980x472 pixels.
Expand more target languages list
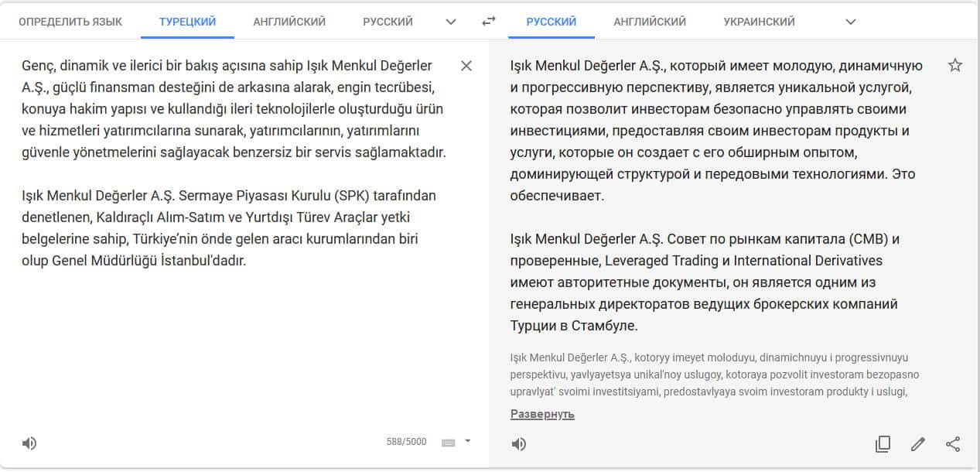click(x=851, y=22)
